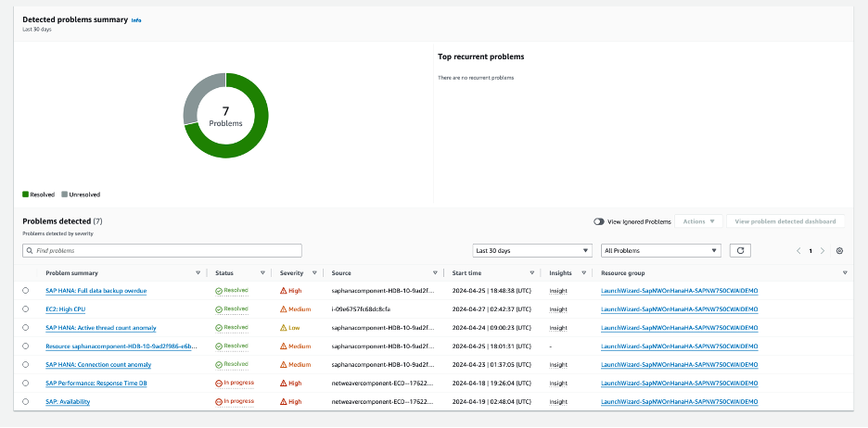
Task: Click Medium severity icon for Connection count anomaly
Action: point(284,364)
